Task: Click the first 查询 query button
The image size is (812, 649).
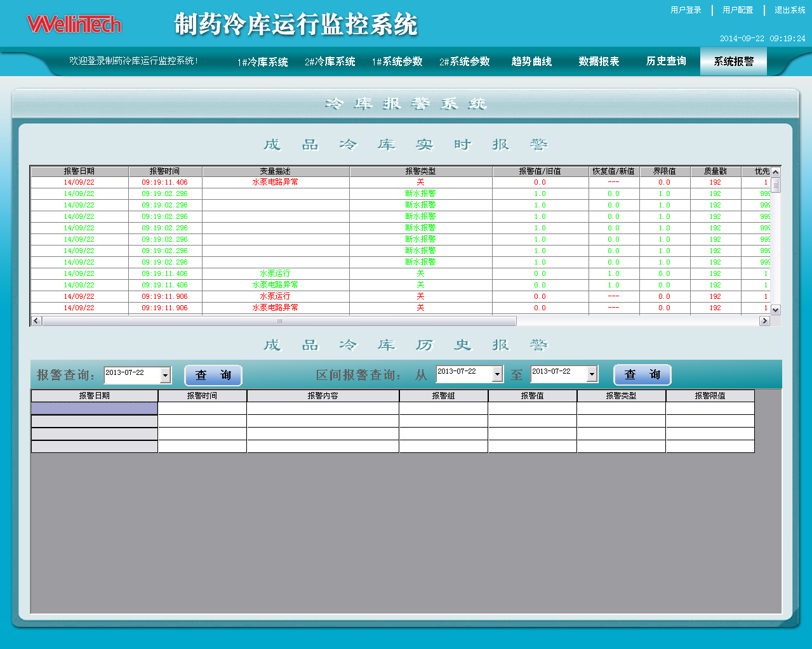Action: click(213, 375)
